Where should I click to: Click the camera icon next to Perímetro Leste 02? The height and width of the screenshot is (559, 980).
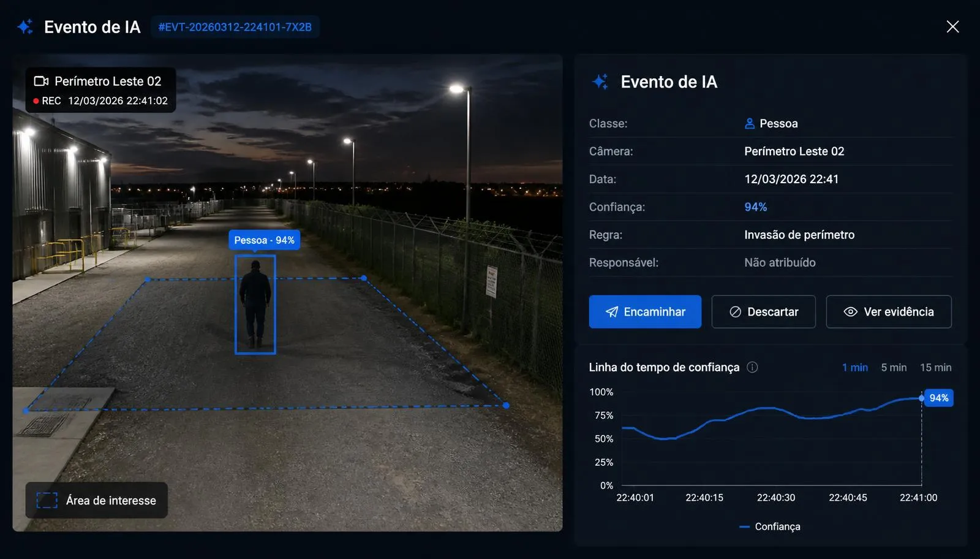tap(41, 82)
